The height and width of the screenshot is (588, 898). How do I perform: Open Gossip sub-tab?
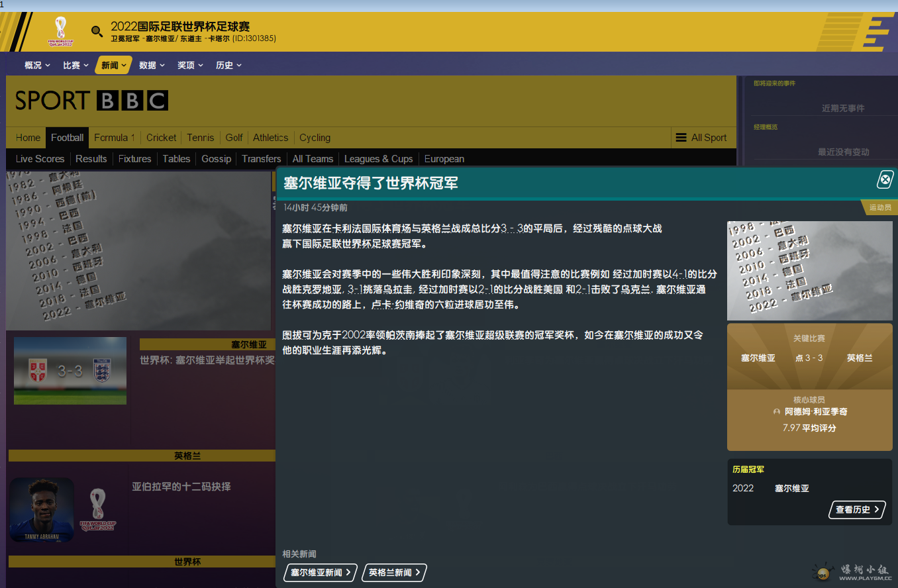pos(217,159)
